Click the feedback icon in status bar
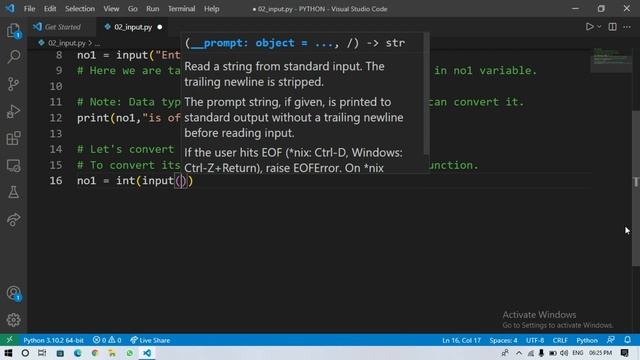Image resolution: width=640 pixels, height=360 pixels. pos(611,340)
